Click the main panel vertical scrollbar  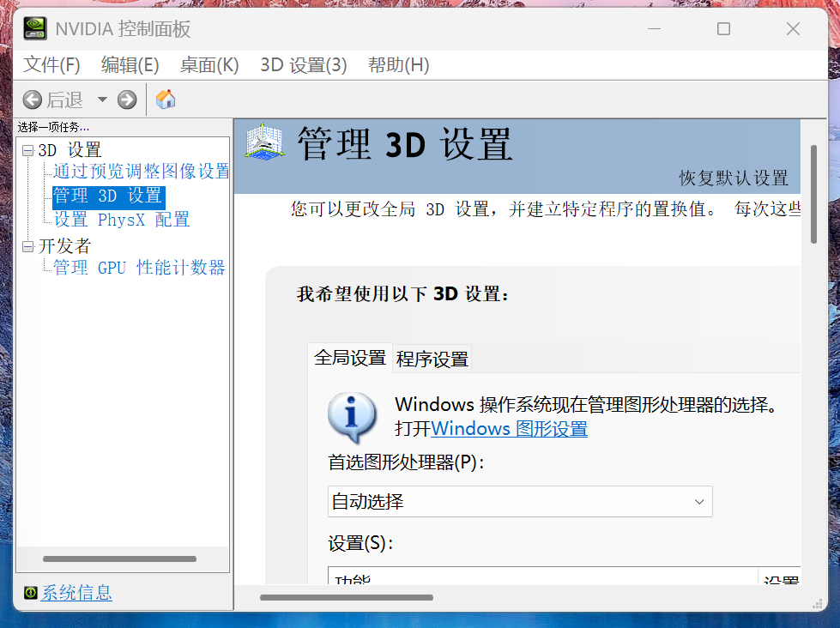point(813,194)
